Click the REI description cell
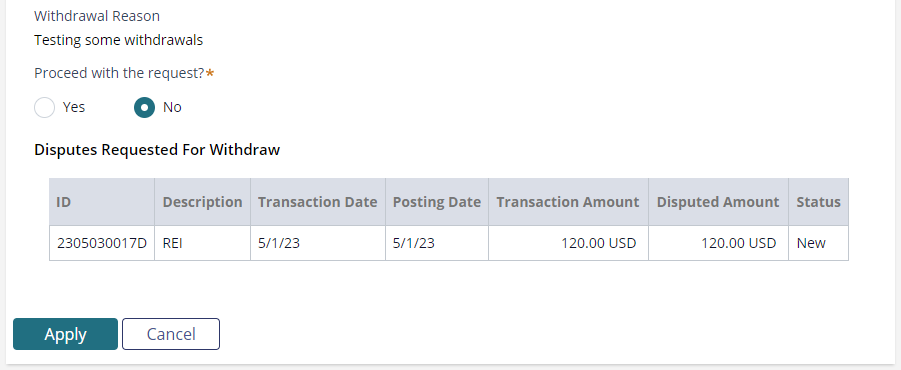The image size is (901, 370). click(x=202, y=243)
